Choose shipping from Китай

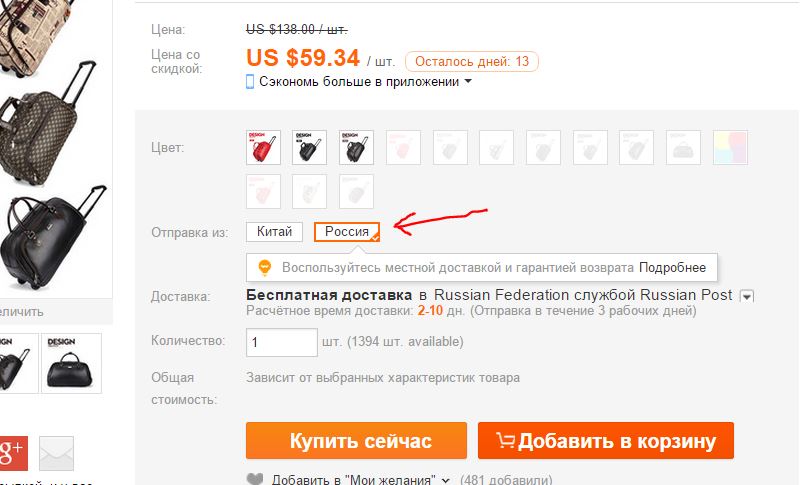pyautogui.click(x=274, y=232)
